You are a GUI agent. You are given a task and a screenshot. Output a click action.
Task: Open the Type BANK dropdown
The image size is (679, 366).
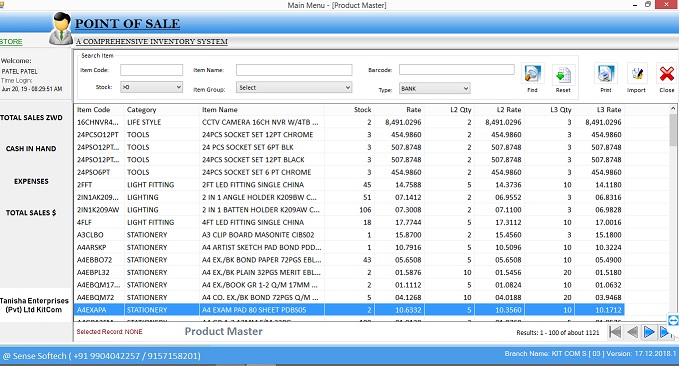coord(434,88)
